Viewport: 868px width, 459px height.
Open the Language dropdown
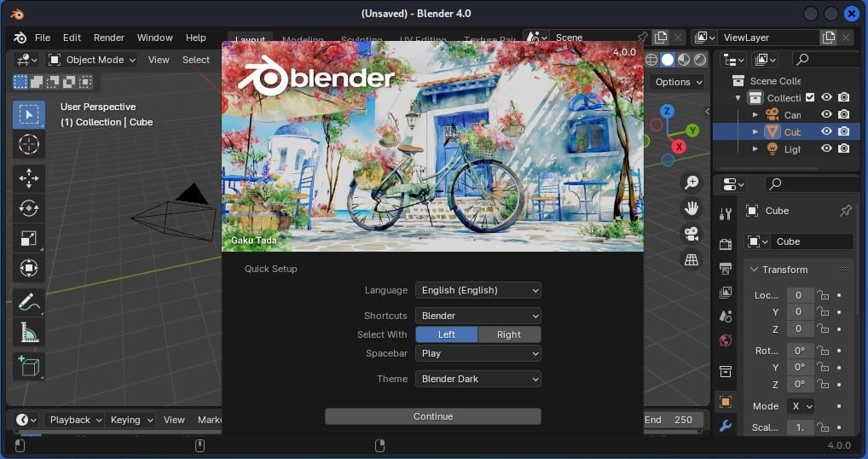pyautogui.click(x=478, y=290)
